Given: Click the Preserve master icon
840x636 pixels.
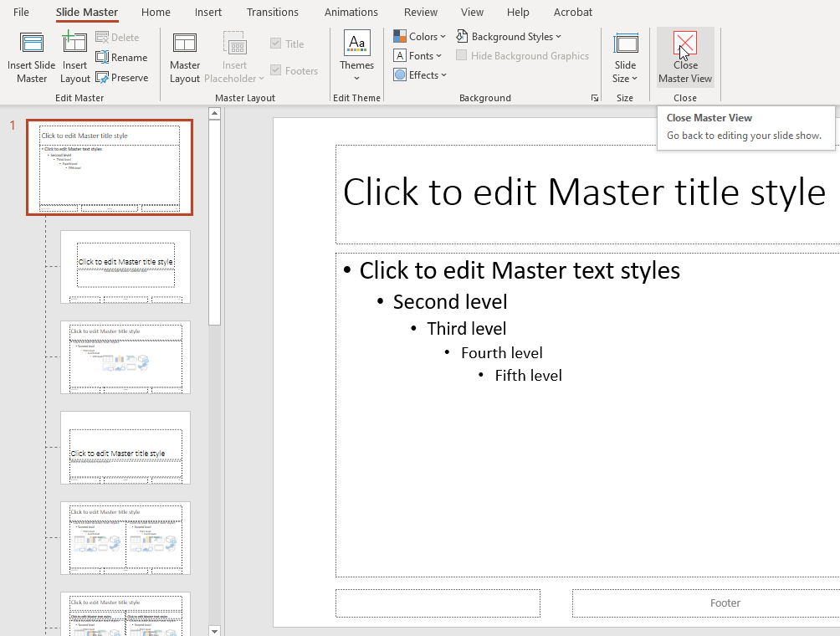Looking at the screenshot, I should [x=121, y=78].
